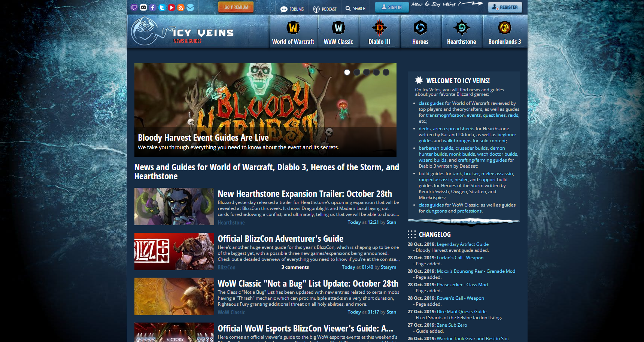Select the fourth carousel slide dot
644x342 pixels.
click(x=376, y=72)
